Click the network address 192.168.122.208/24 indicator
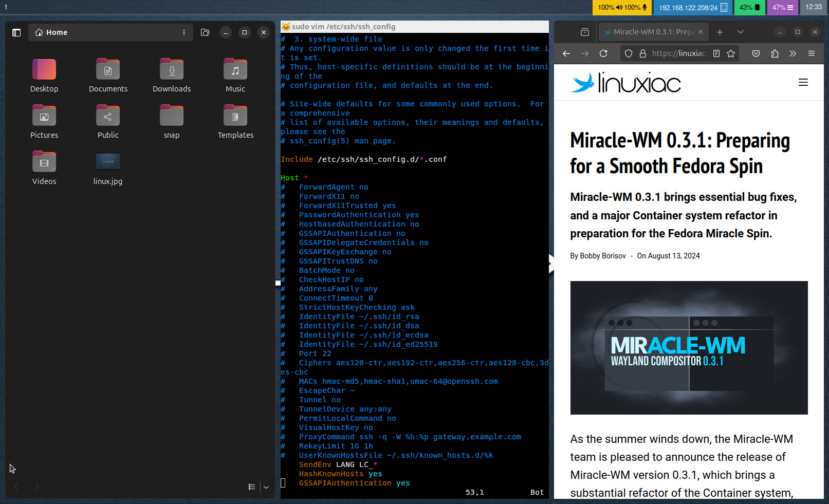 click(693, 7)
